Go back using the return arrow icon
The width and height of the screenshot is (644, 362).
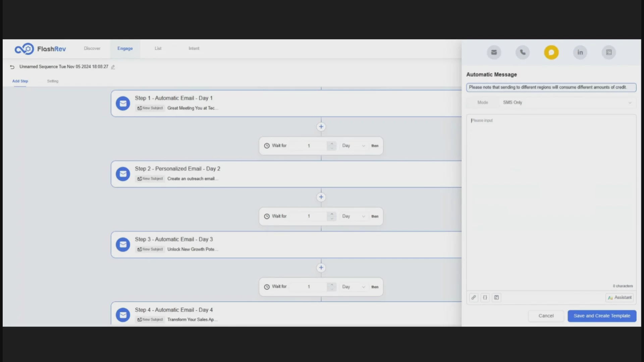[12, 67]
